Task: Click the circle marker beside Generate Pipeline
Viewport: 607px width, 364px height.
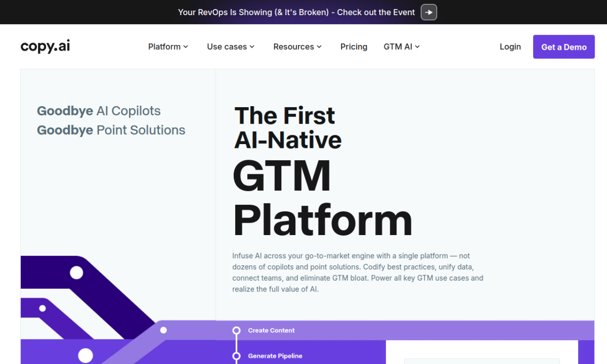Action: tap(237, 356)
